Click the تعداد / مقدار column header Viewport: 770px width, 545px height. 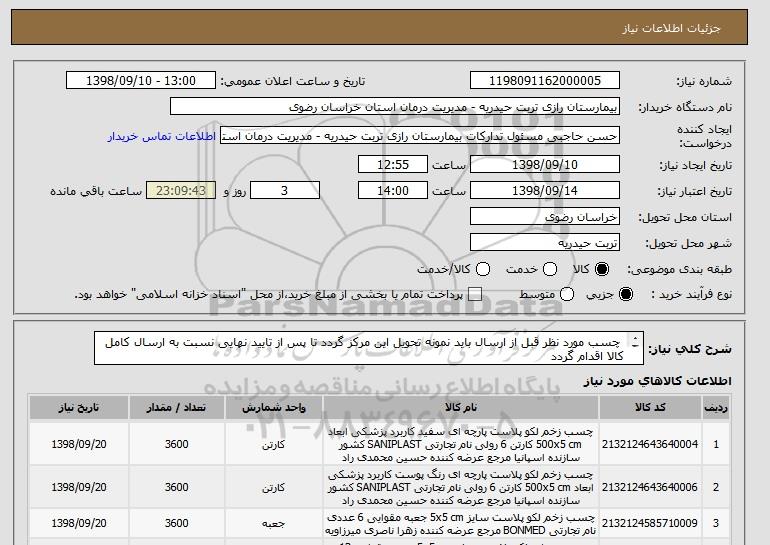(177, 408)
